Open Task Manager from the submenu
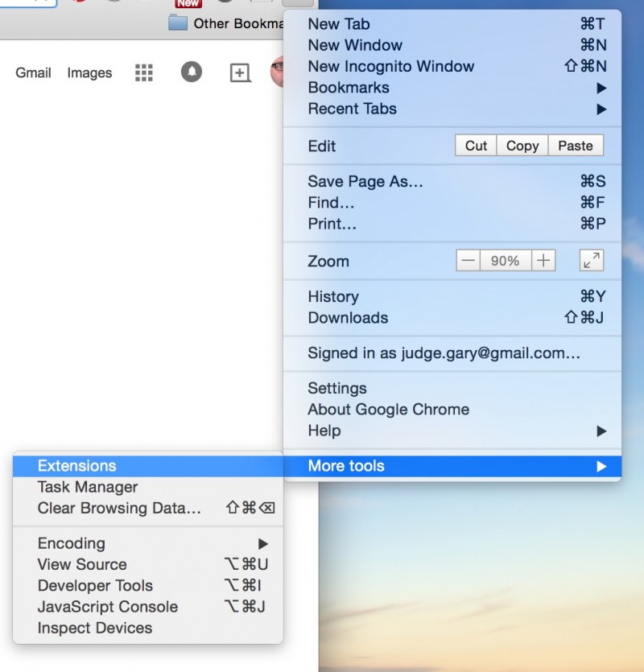The height and width of the screenshot is (672, 644). (x=148, y=487)
